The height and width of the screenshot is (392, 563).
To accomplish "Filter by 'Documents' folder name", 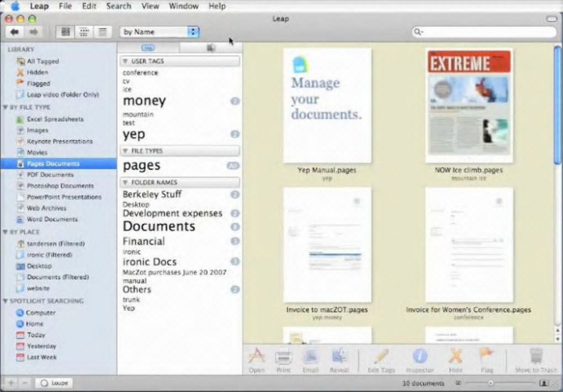I will click(x=159, y=226).
